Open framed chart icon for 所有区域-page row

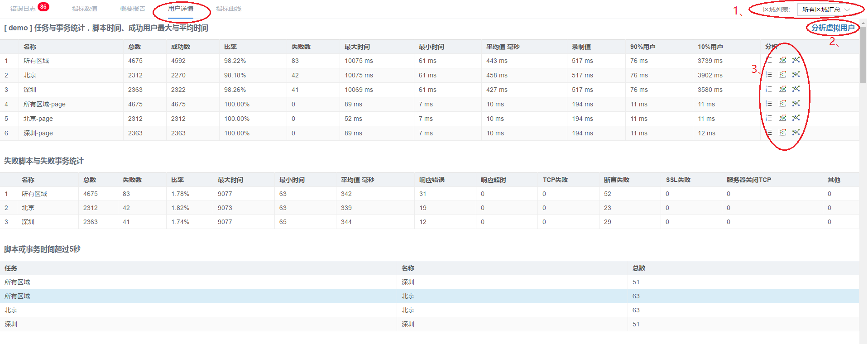click(782, 104)
